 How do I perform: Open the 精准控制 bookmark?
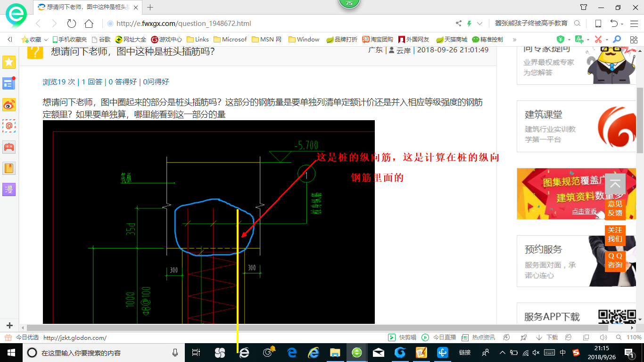click(487, 40)
